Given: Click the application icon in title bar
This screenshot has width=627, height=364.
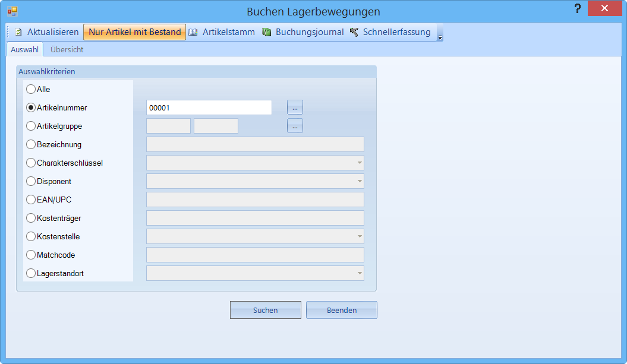Looking at the screenshot, I should pyautogui.click(x=12, y=11).
